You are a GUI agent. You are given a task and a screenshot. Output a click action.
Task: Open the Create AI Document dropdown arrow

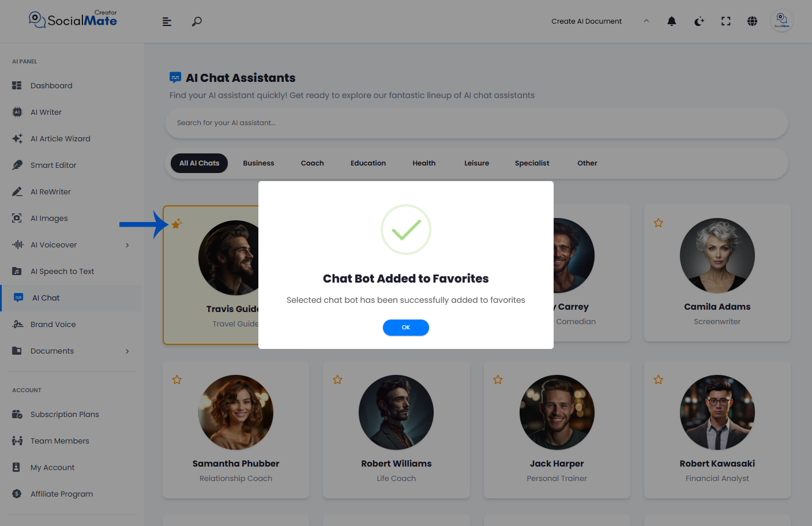click(x=646, y=21)
